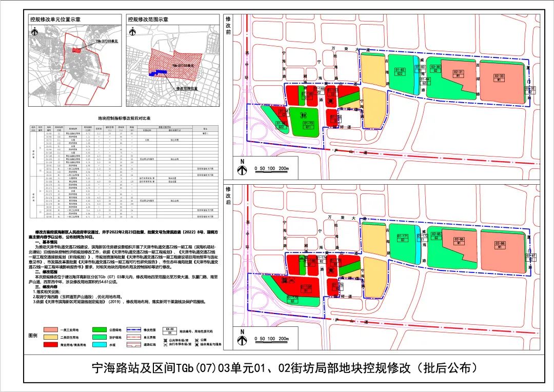Click block label 01-73 G11 in 修改前 map
Image resolution: width=554 pixels, height=392 pixels.
point(308,125)
